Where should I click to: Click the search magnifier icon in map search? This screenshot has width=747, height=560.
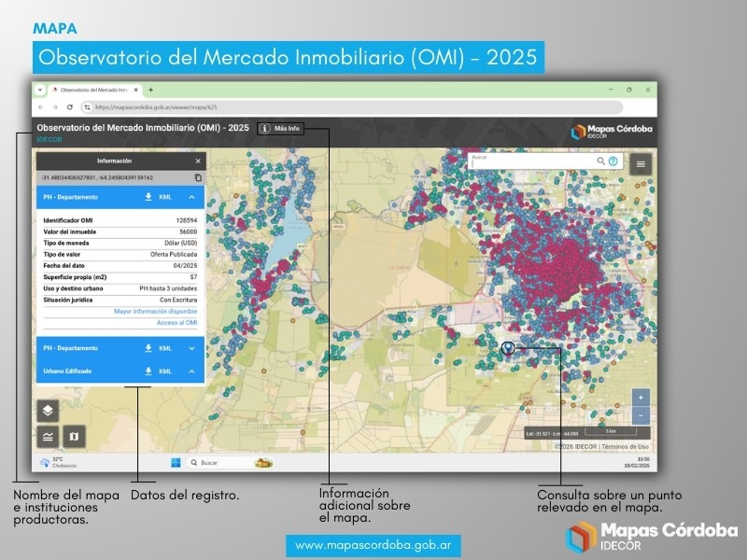(601, 161)
